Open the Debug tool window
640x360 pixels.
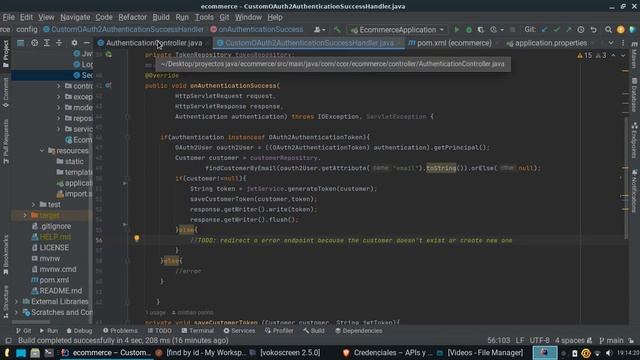[79, 331]
